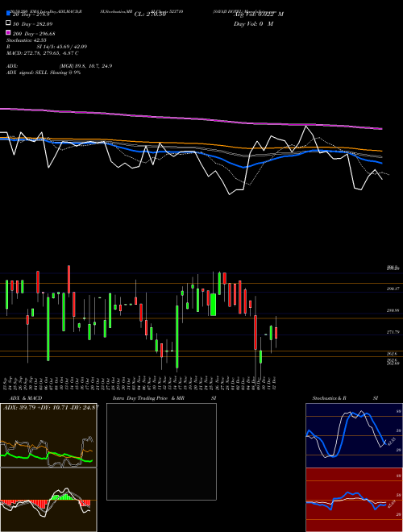403x532 pixels.
Task: Open the blue Stochastics chart panel
Action: click(x=354, y=435)
